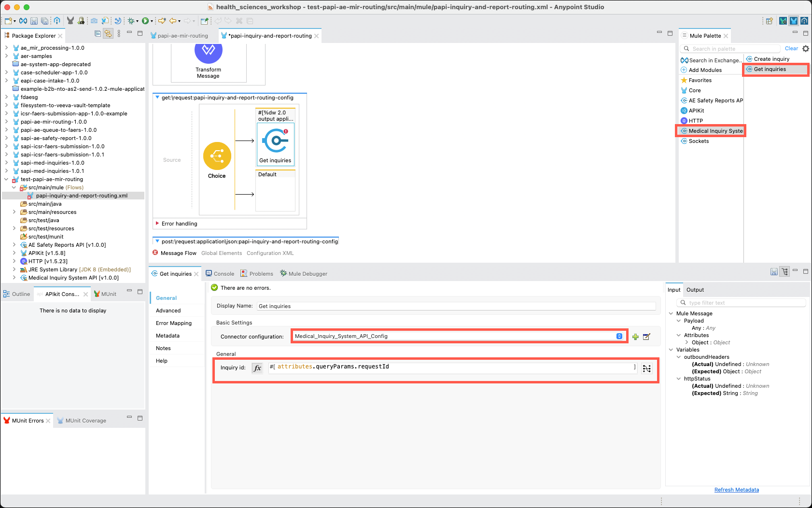Click edit connector configuration pencil icon
The height and width of the screenshot is (508, 812).
[x=646, y=337]
